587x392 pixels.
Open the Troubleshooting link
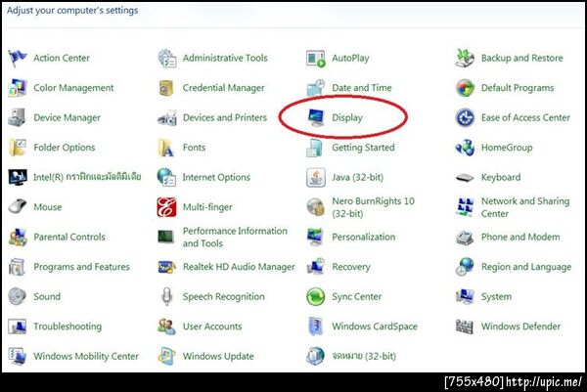[68, 327]
